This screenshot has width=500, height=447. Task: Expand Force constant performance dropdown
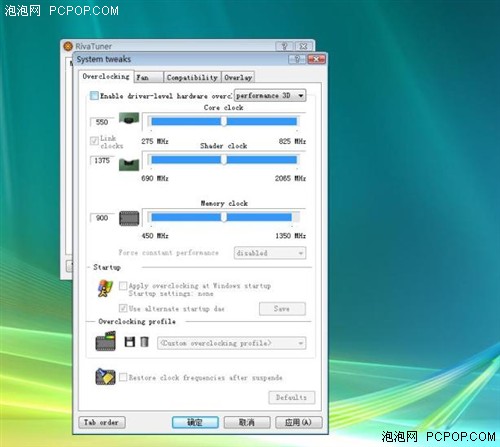point(270,253)
